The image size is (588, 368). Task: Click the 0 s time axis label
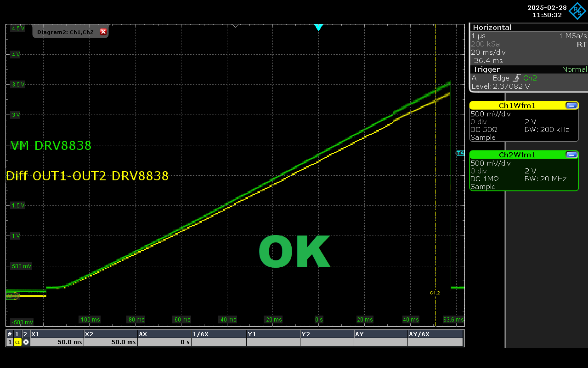click(319, 320)
